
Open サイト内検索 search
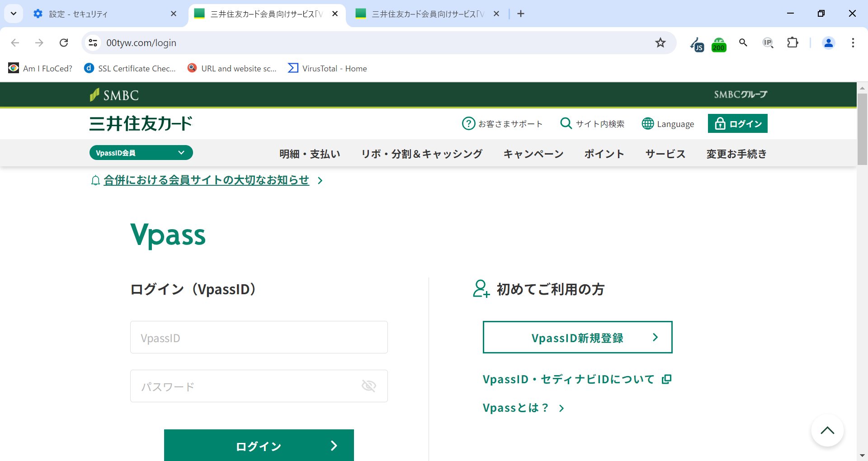pos(592,123)
